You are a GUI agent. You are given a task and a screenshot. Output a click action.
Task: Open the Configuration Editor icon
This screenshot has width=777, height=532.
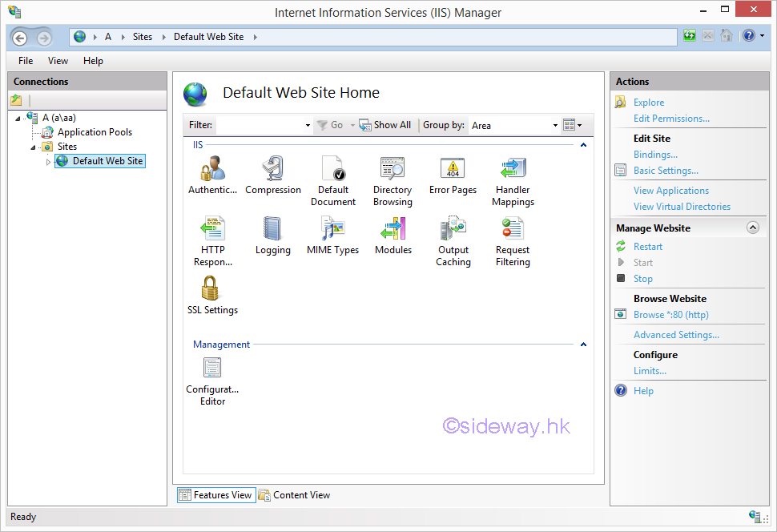[212, 369]
